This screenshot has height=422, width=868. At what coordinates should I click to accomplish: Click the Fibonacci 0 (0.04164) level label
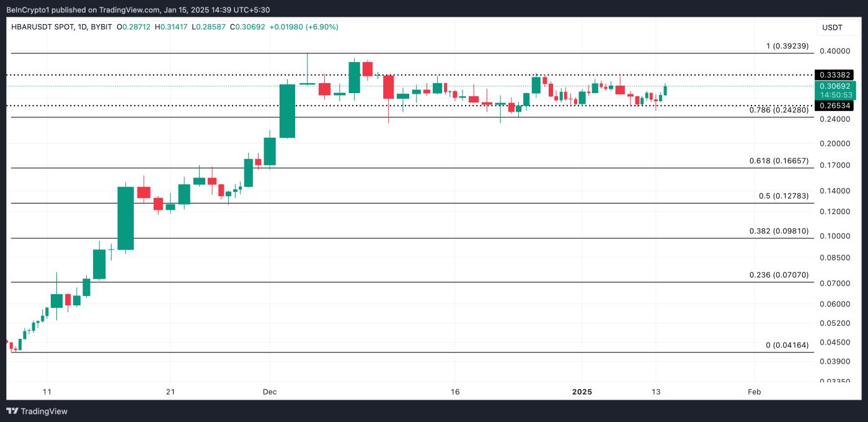(x=787, y=345)
